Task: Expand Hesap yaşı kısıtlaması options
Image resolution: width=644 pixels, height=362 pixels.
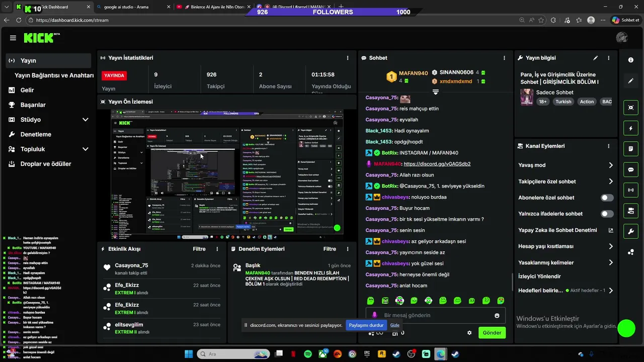Action: [611, 246]
